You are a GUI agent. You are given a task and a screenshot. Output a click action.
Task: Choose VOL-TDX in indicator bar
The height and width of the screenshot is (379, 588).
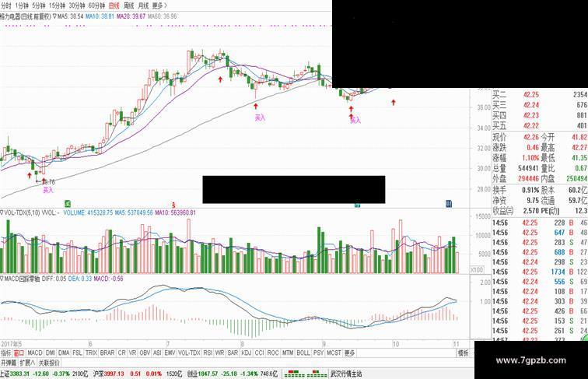[189, 353]
